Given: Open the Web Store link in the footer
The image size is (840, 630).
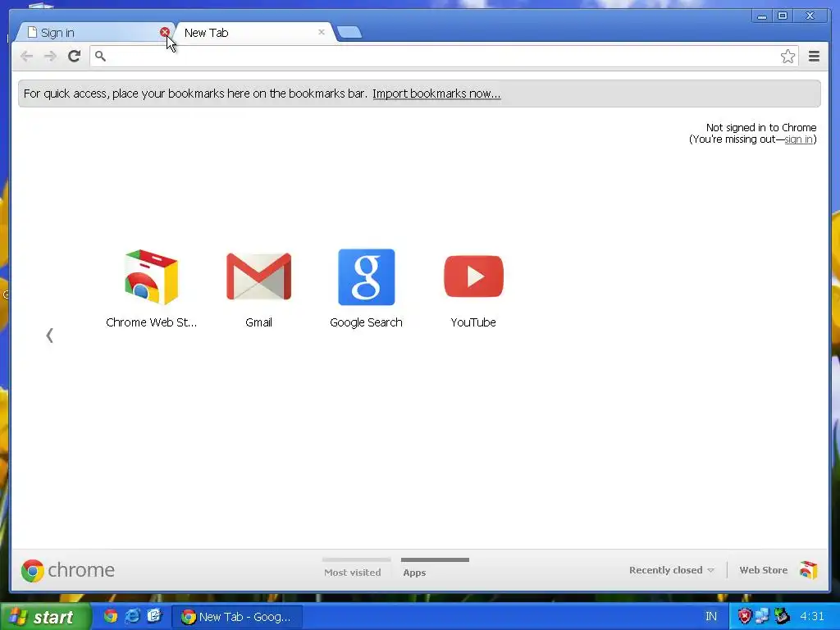Looking at the screenshot, I should (764, 570).
